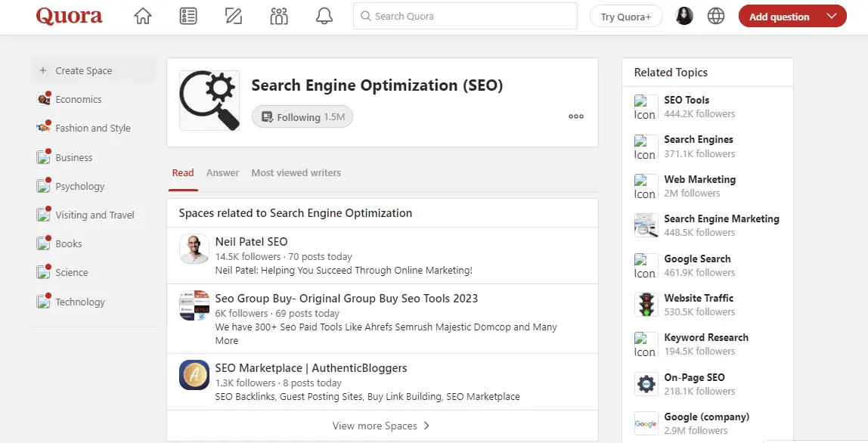Click the AuthenticBloggers space logo

pyautogui.click(x=194, y=375)
